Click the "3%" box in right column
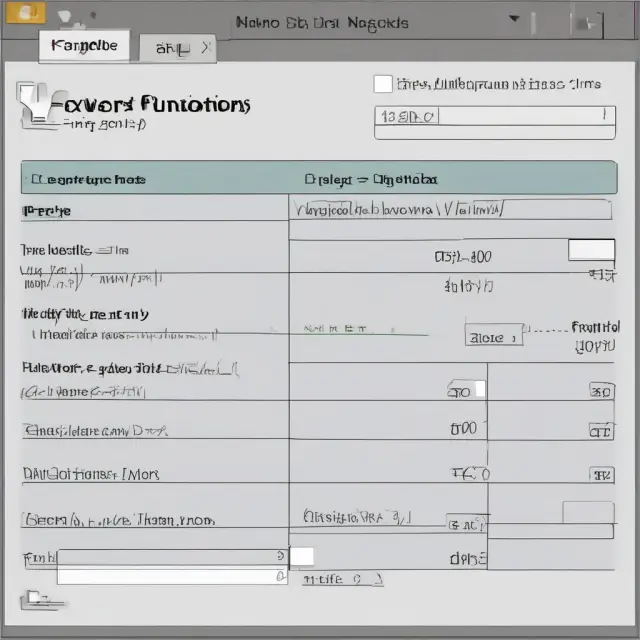The image size is (640, 640). click(x=602, y=475)
